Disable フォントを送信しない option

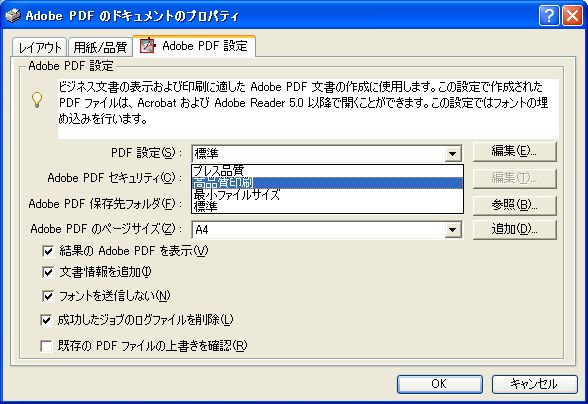pyautogui.click(x=48, y=296)
